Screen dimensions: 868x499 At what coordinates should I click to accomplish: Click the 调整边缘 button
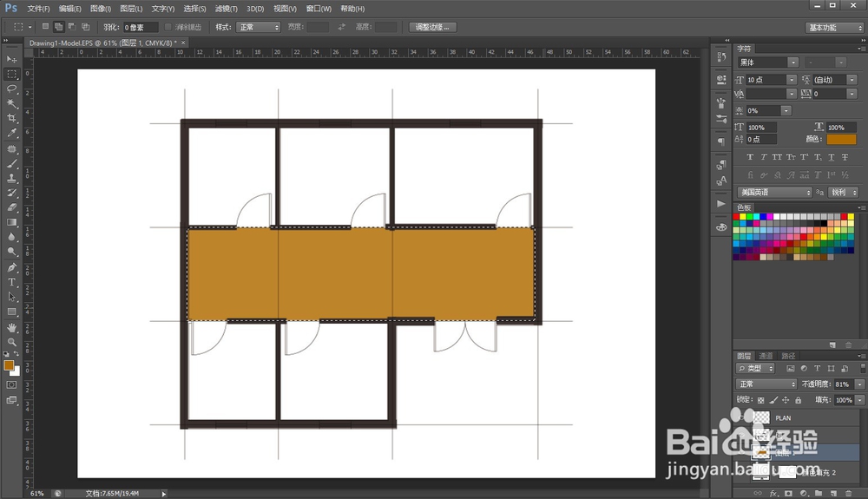(433, 27)
